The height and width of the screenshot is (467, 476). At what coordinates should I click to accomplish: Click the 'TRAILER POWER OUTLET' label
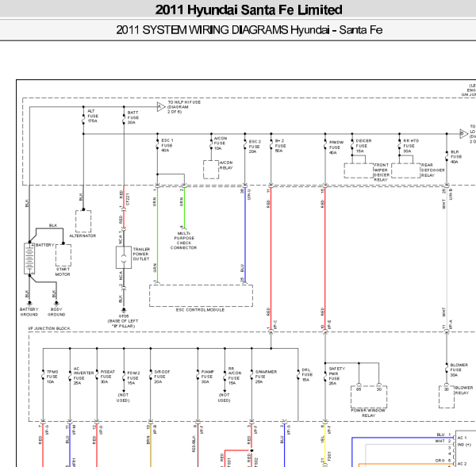click(x=141, y=254)
